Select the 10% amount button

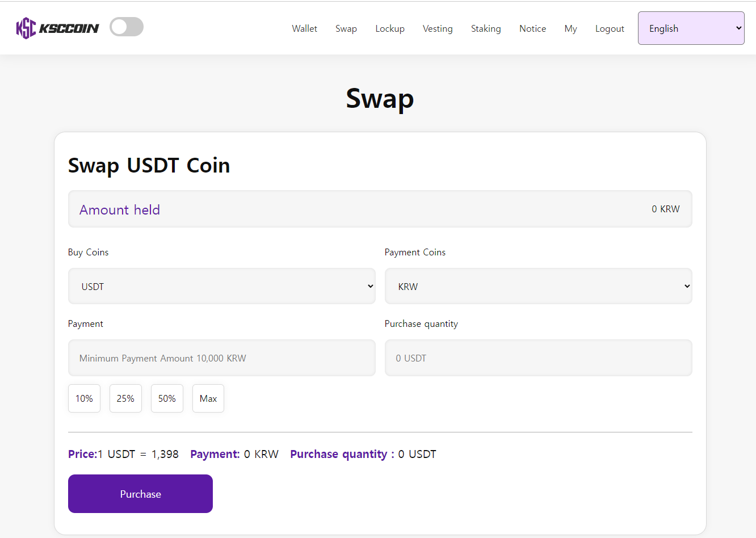pyautogui.click(x=84, y=398)
